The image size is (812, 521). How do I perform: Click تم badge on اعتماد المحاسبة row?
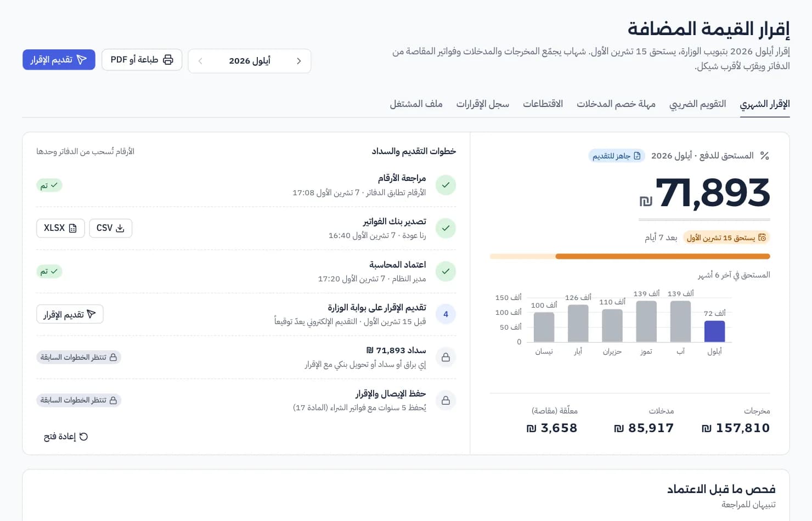pos(49,271)
